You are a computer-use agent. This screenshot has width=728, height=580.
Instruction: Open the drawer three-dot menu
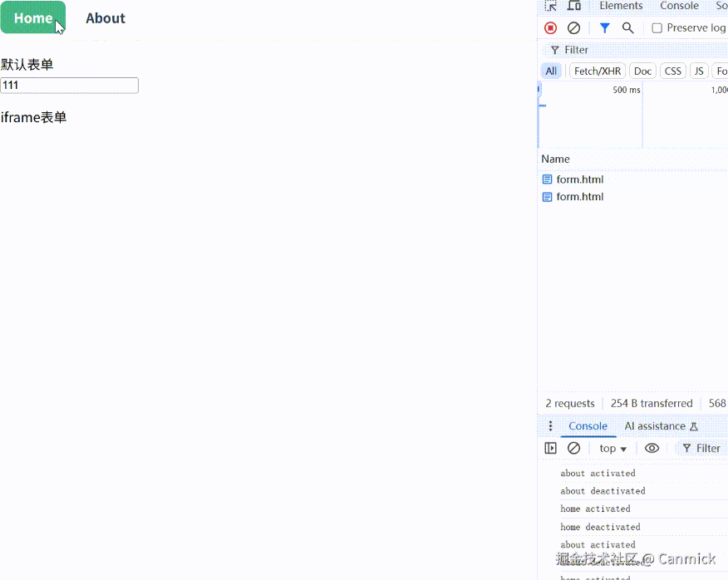click(551, 425)
